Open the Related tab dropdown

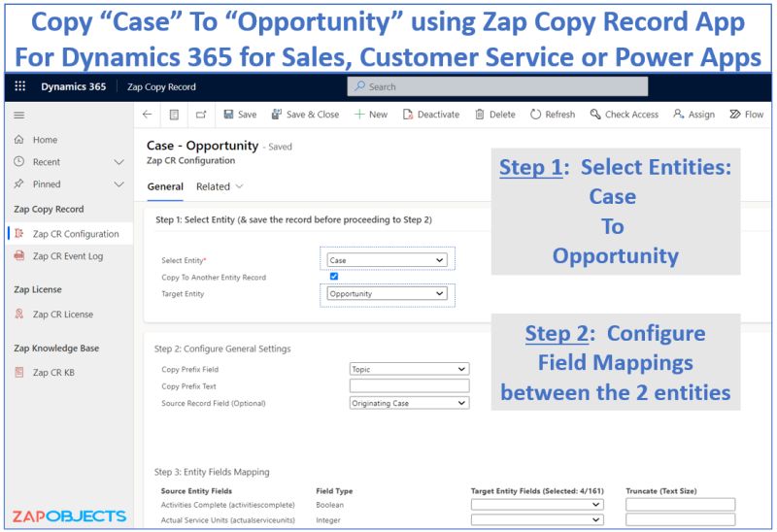(x=220, y=186)
